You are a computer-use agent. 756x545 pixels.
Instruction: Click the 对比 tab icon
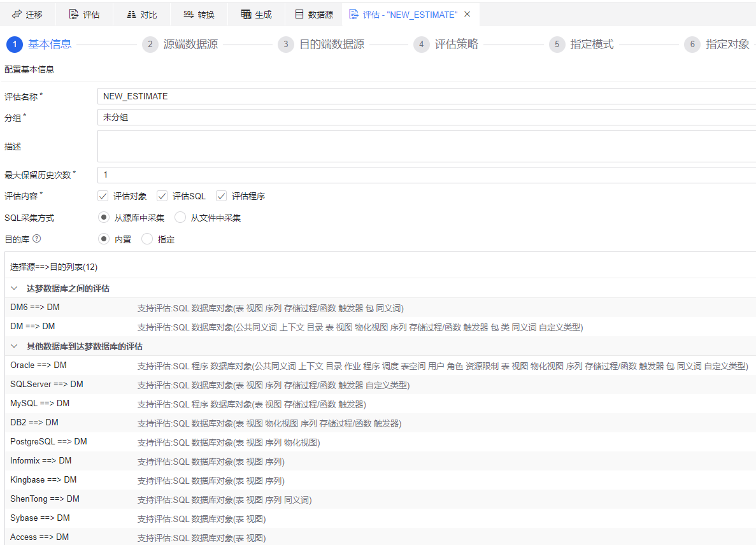[131, 15]
